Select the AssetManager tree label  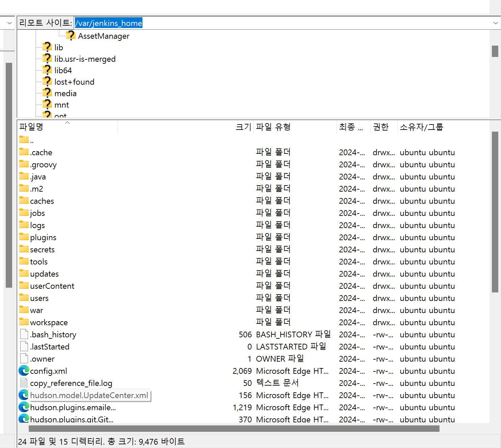coord(104,36)
